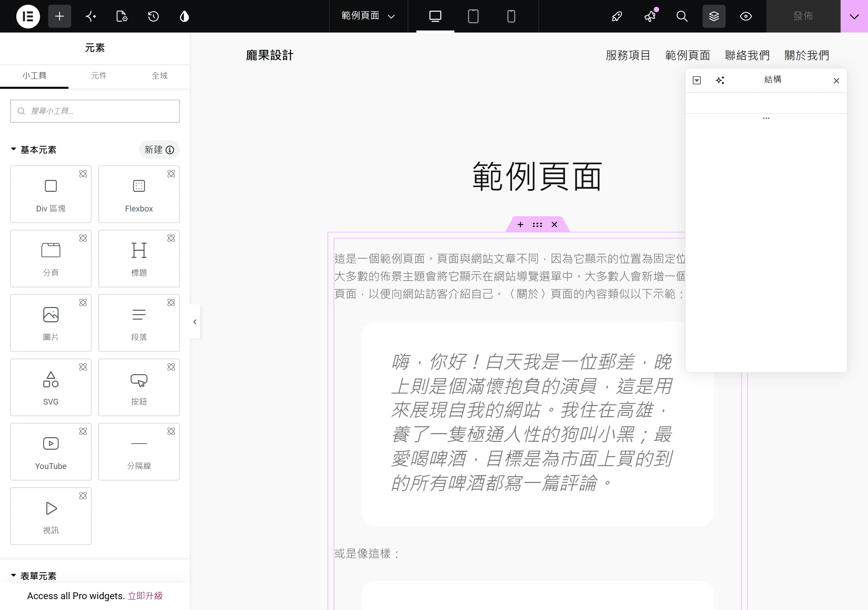Toggle the structure layers panel
The height and width of the screenshot is (610, 868).
point(714,16)
